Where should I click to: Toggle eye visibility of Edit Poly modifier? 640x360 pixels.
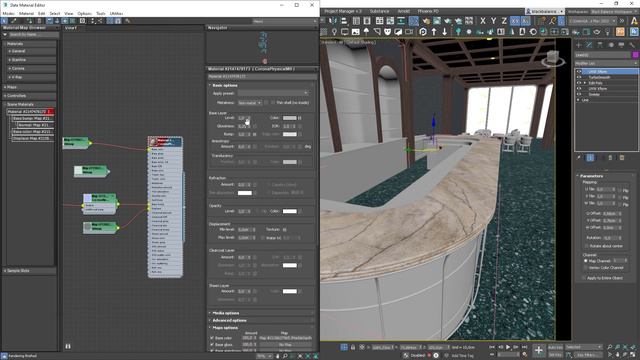coord(579,83)
